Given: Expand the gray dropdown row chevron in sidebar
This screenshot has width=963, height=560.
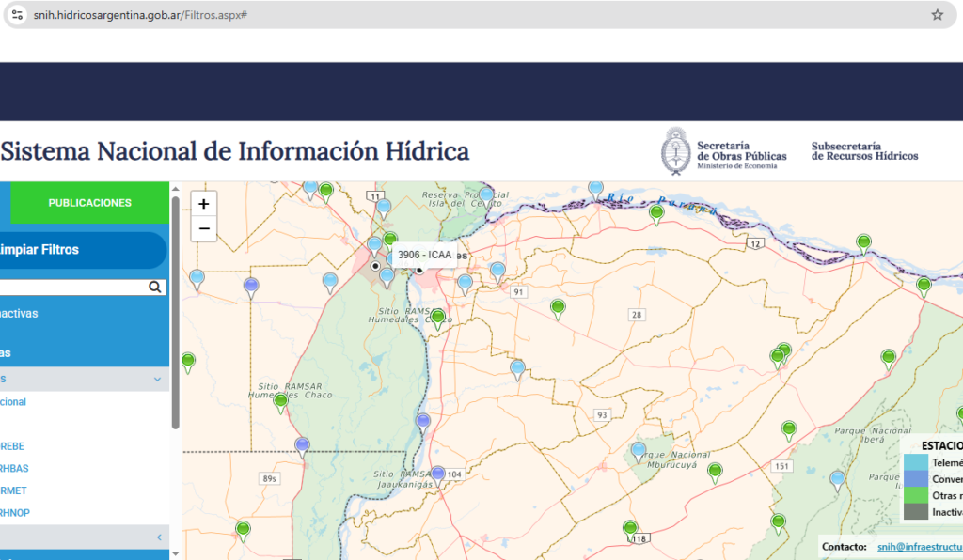Looking at the screenshot, I should coord(157,379).
